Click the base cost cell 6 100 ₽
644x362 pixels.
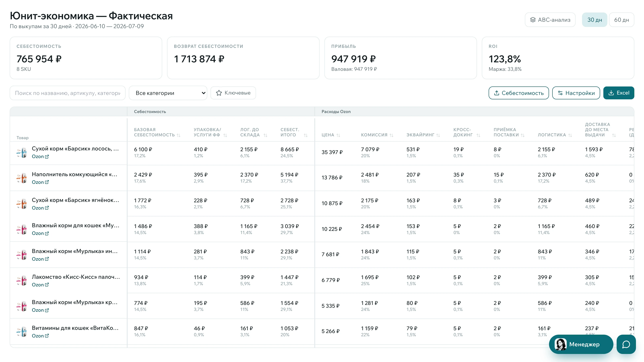click(143, 149)
